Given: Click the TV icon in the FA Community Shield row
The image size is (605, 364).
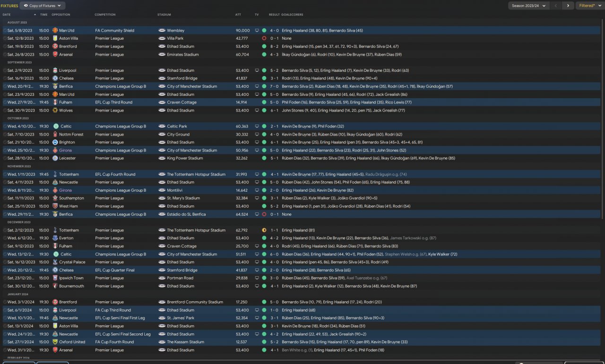Looking at the screenshot, I should 257,30.
